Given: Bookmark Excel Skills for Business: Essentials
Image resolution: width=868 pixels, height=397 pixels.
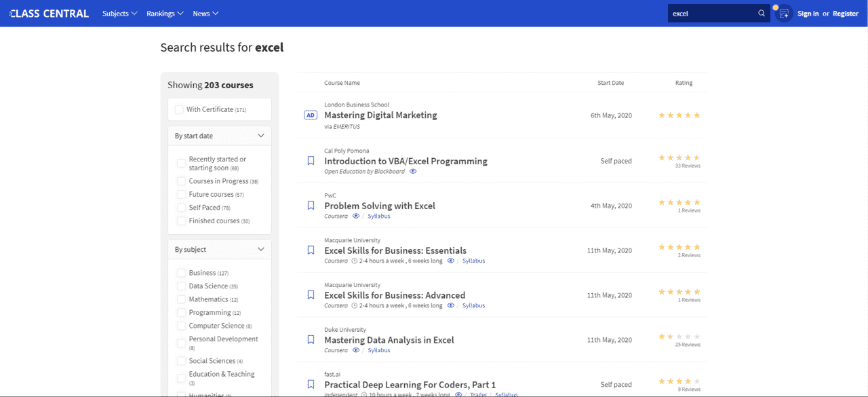Looking at the screenshot, I should 311,250.
